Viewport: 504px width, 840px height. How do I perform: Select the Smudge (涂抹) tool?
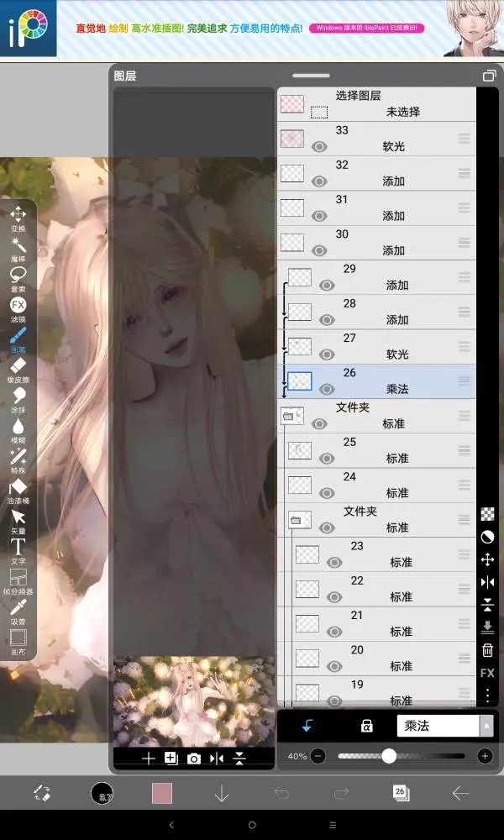(18, 400)
